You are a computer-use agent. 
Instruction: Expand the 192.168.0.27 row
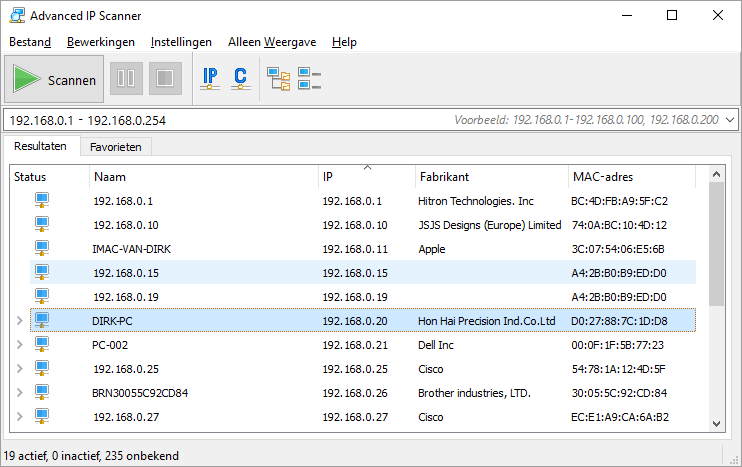(x=19, y=416)
